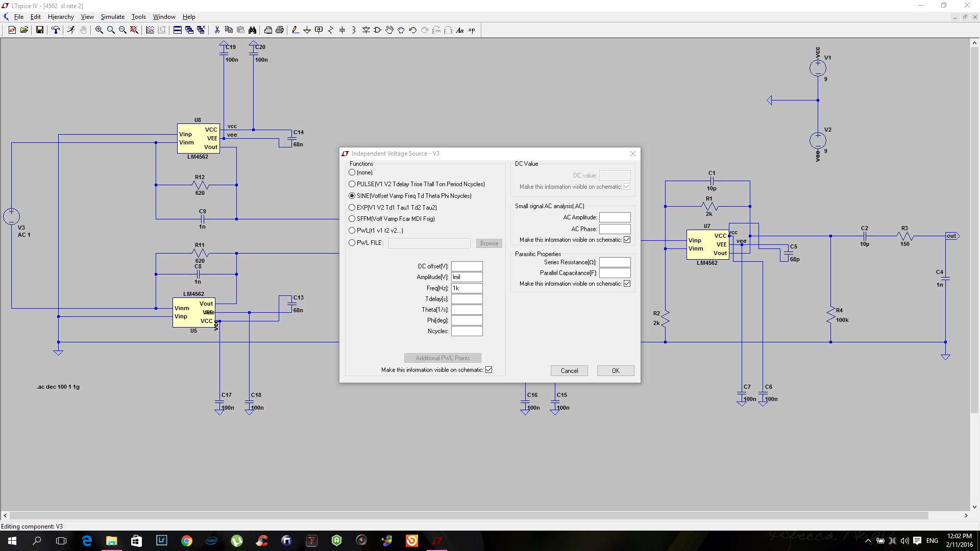Select the Place Diode tool
Viewport: 980px width, 551px height.
coord(366,30)
